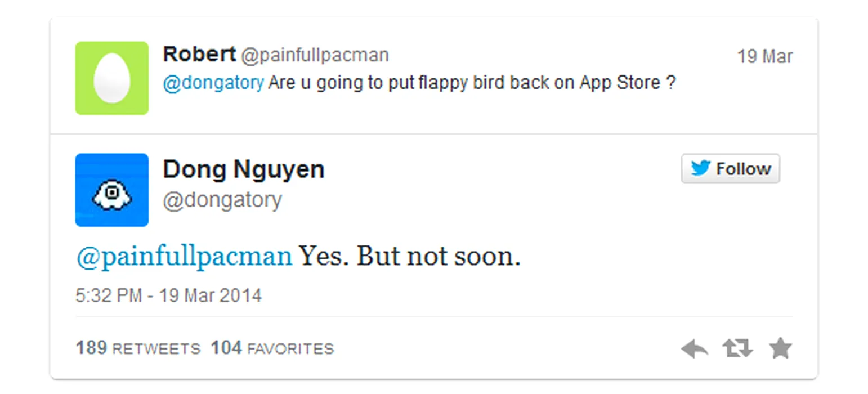
Task: Click the Twitter bird on the Follow button
Action: pos(700,168)
